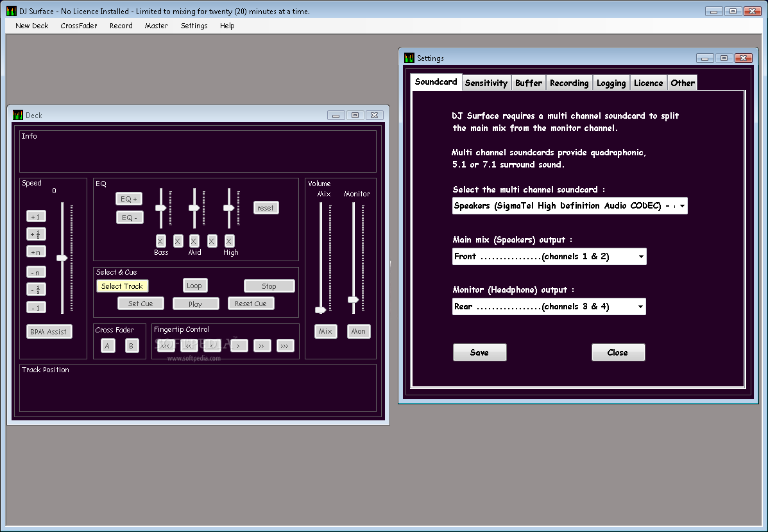
Task: Click the +1 speed button
Action: pyautogui.click(x=36, y=216)
